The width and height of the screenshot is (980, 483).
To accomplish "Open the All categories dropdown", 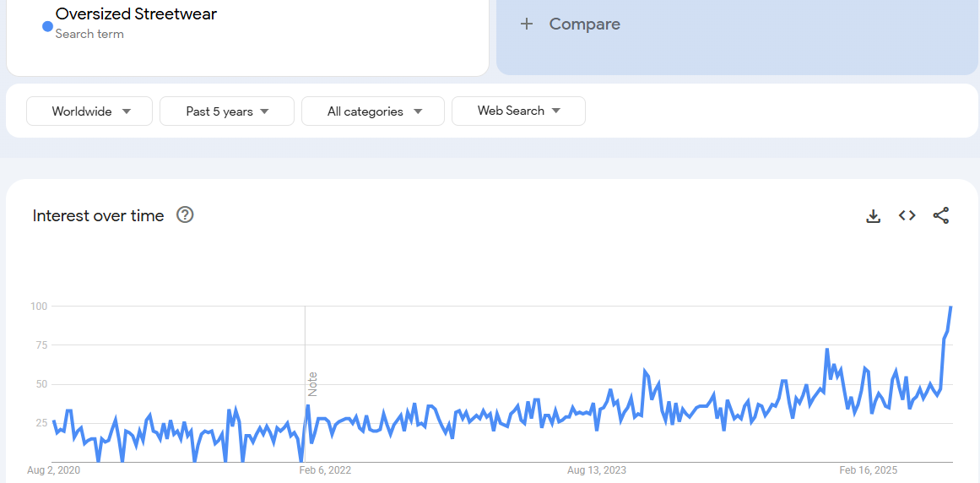I will tap(373, 111).
